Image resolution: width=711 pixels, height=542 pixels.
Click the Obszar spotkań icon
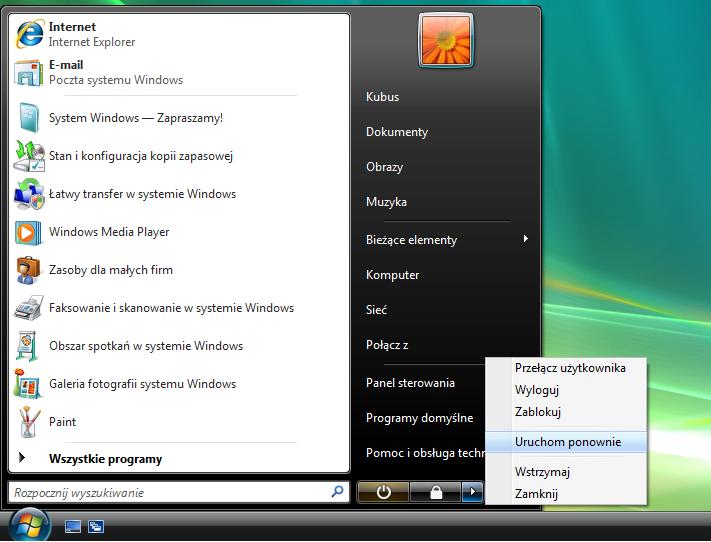pyautogui.click(x=27, y=346)
